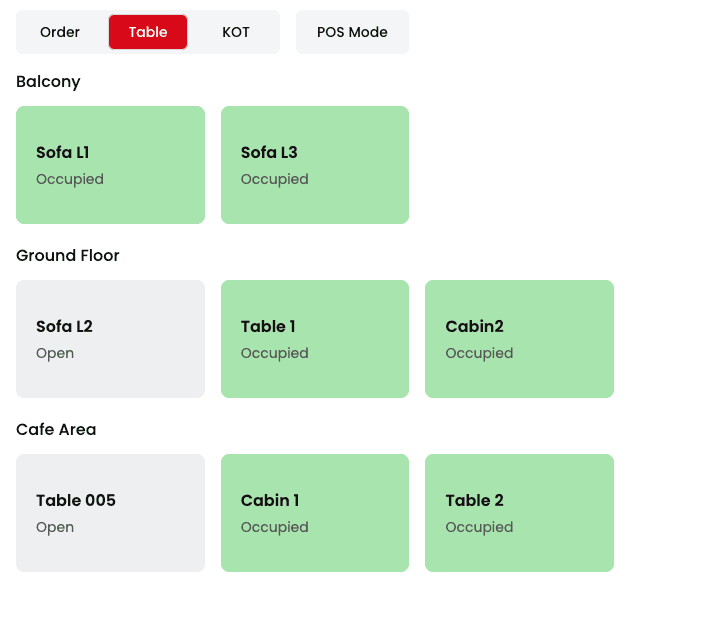Pick the open Table 005 card
This screenshot has height=623, width=715.
pyautogui.click(x=110, y=512)
